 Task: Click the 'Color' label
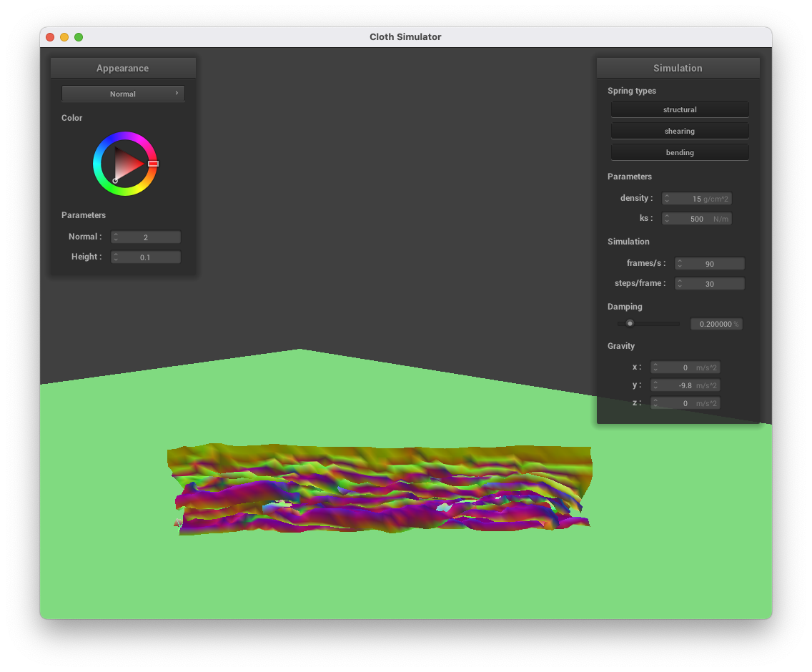pyautogui.click(x=72, y=118)
